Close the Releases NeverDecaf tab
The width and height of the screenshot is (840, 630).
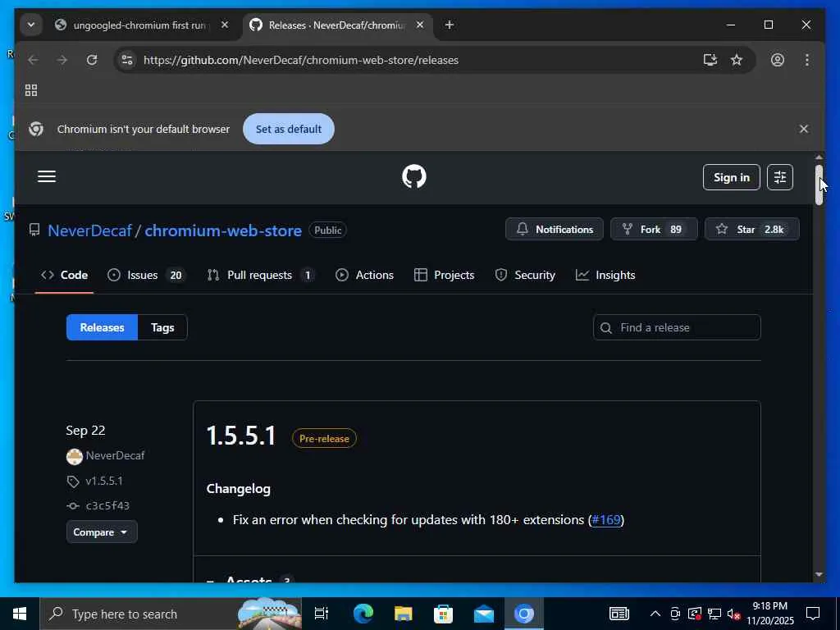pyautogui.click(x=420, y=25)
